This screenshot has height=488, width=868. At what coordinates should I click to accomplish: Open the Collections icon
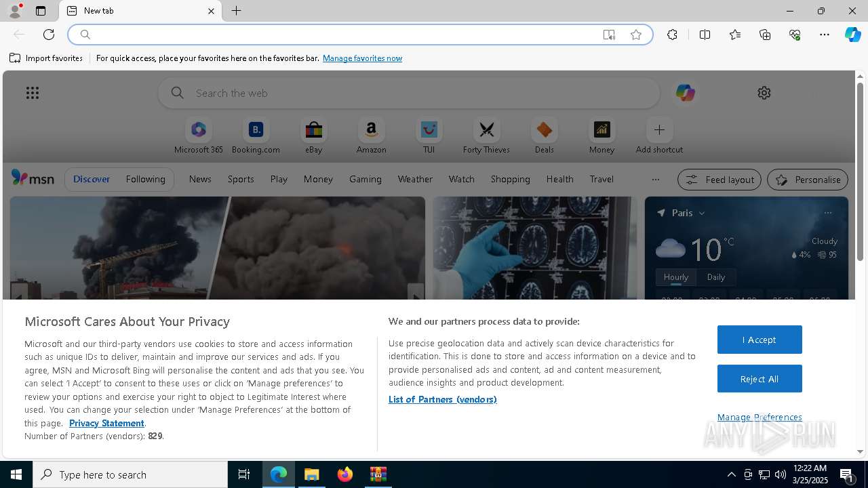pyautogui.click(x=765, y=35)
